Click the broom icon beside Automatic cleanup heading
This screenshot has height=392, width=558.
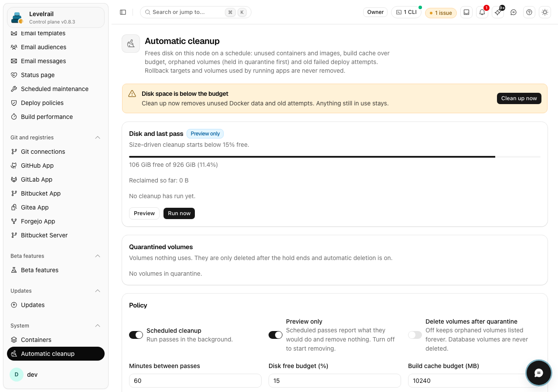pyautogui.click(x=131, y=44)
